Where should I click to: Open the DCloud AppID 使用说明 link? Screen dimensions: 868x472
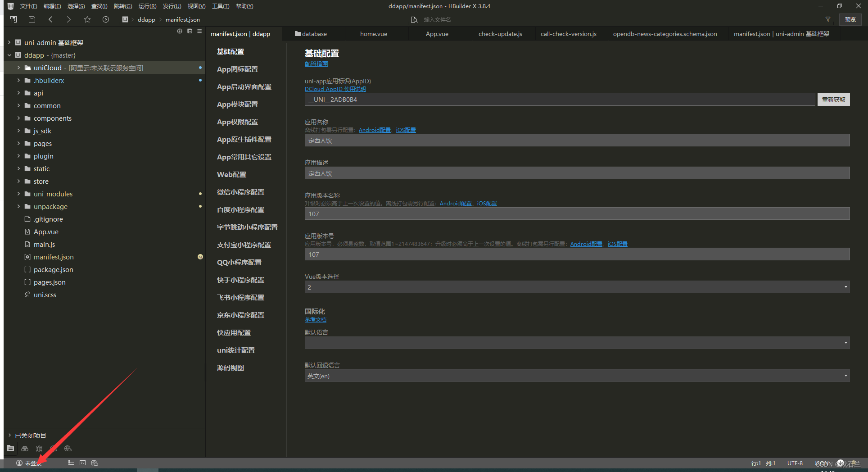[335, 89]
